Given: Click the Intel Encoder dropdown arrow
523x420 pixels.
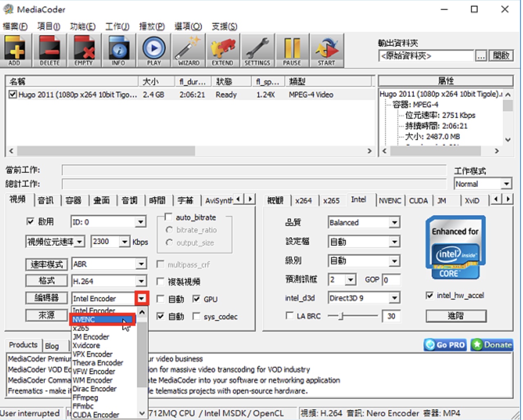Looking at the screenshot, I should pos(142,298).
